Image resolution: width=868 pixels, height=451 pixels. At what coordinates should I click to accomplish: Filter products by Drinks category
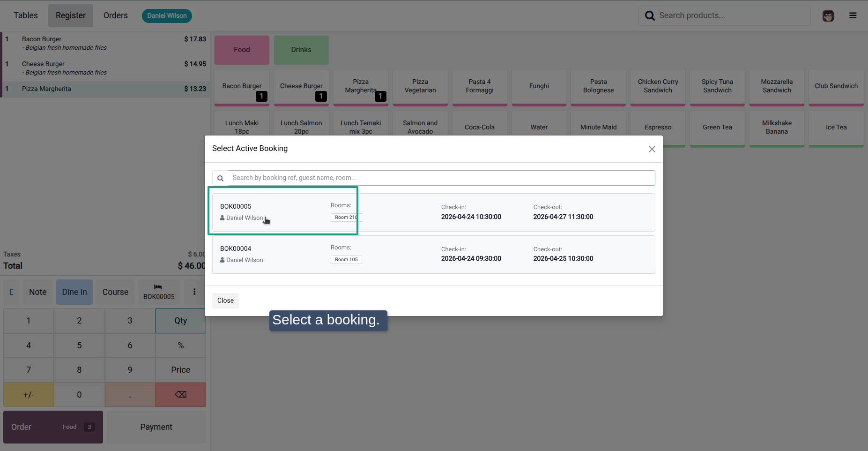pyautogui.click(x=301, y=50)
